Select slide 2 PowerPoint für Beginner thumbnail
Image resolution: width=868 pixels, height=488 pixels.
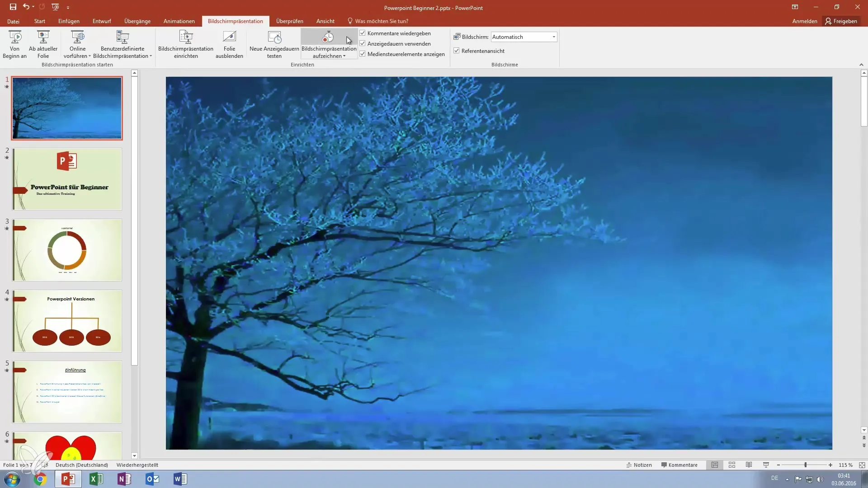67,179
